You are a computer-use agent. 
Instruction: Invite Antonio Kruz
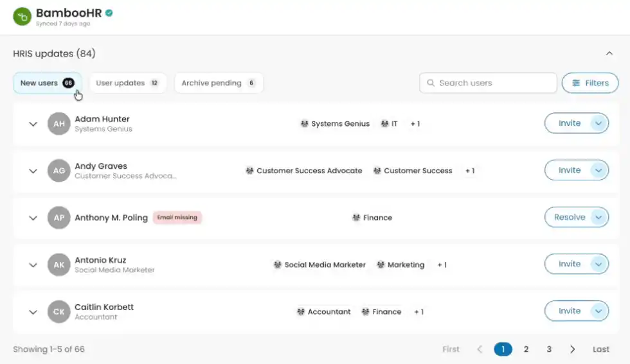pos(570,264)
